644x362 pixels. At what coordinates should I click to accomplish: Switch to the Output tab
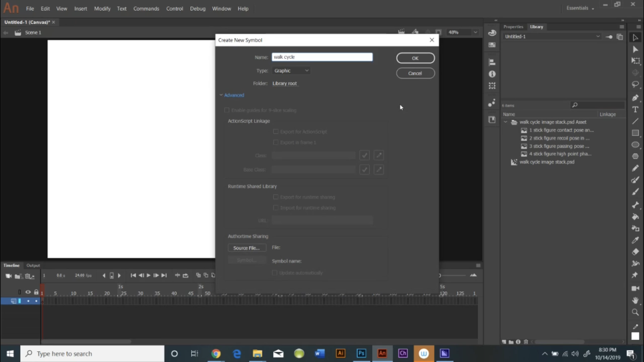pyautogui.click(x=33, y=265)
